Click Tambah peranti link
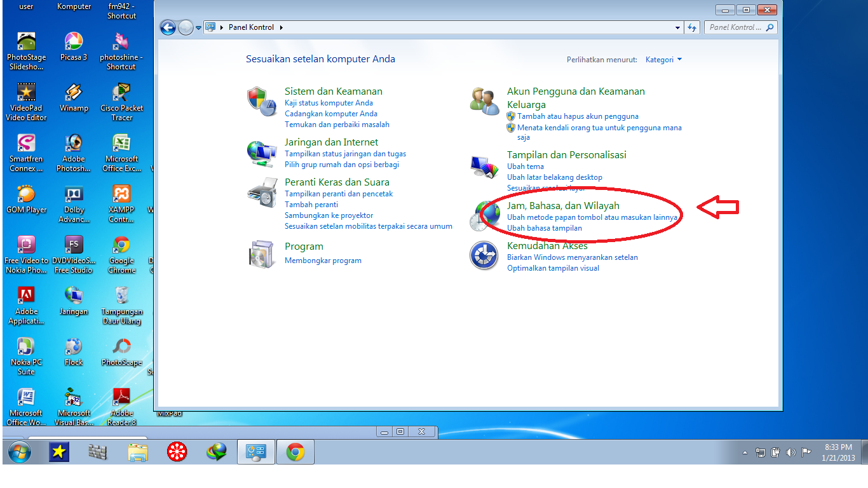The height and width of the screenshot is (488, 868). click(311, 205)
